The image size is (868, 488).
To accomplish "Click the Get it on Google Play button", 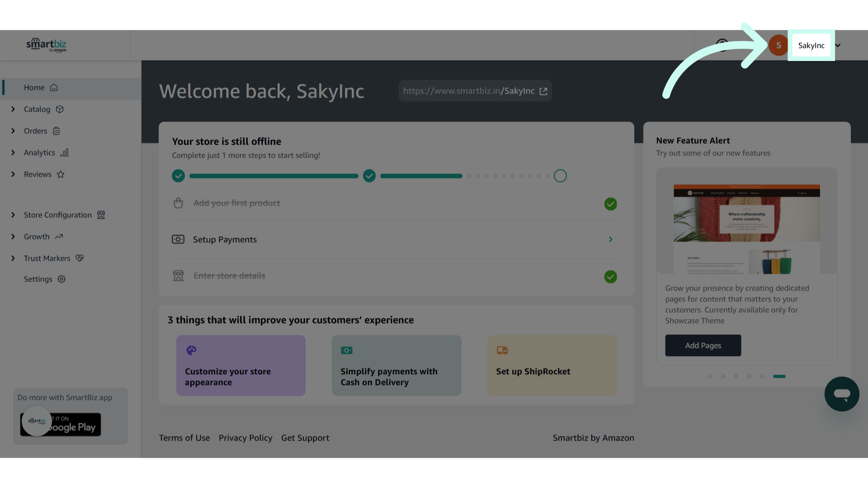I will (61, 424).
